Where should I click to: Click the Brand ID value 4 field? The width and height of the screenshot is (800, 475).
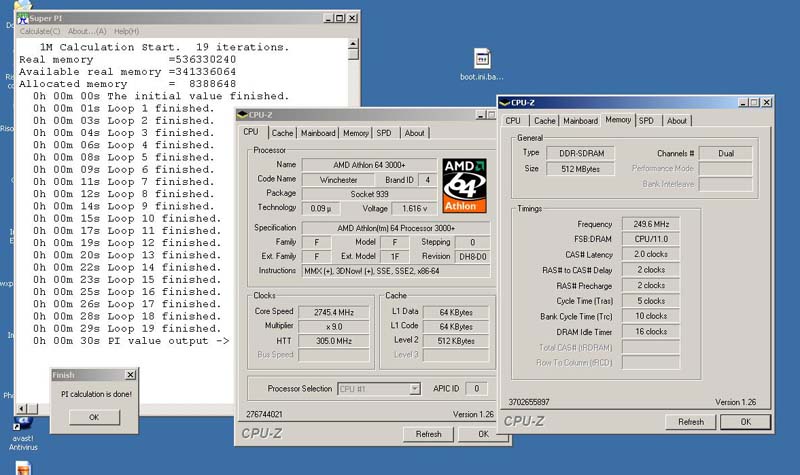pos(428,180)
